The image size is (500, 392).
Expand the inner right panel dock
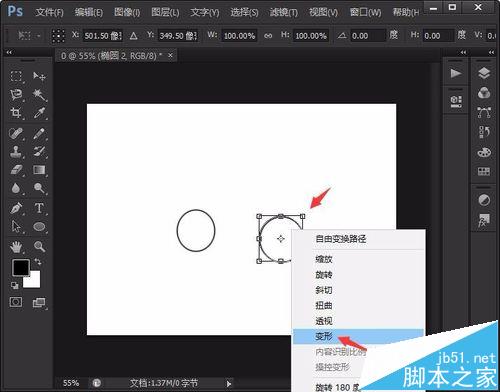tap(463, 52)
